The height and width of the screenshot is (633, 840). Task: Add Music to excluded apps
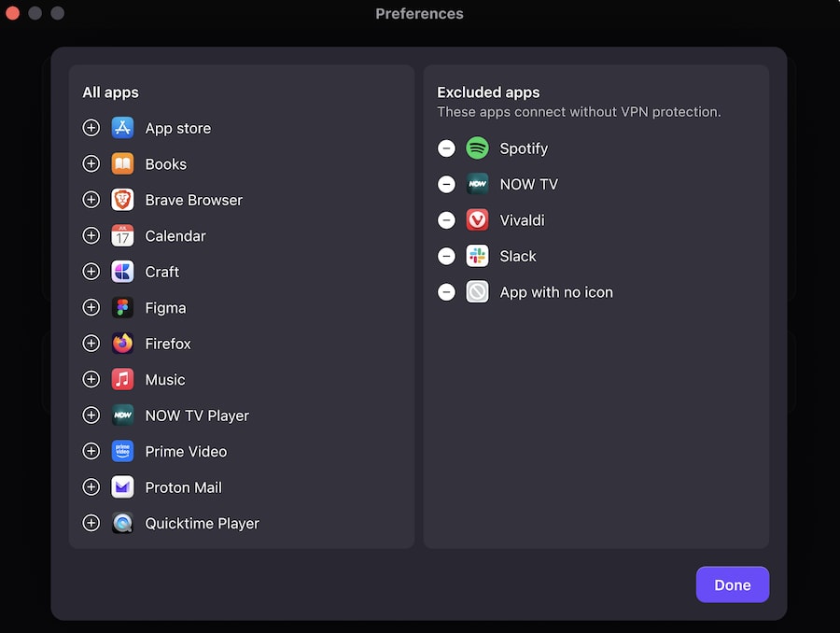[x=91, y=379]
